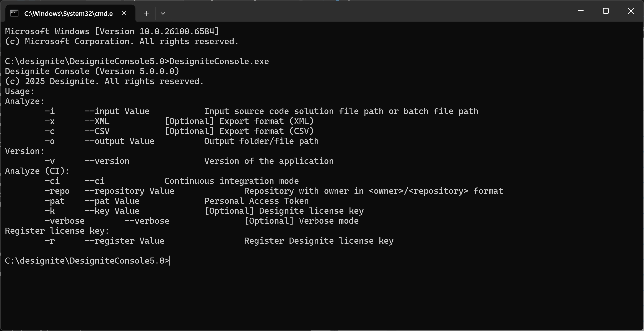
Task: Click the "--output Value" option text
Action: (119, 141)
